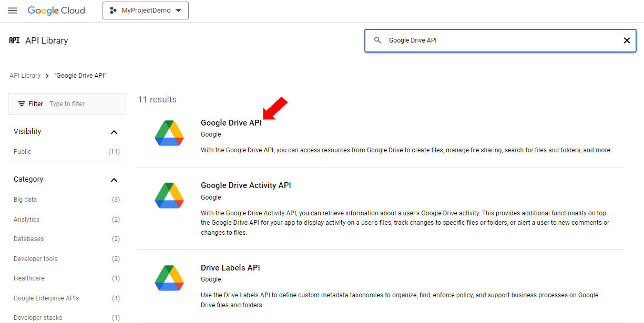Clear the search with X icon
Image resolution: width=644 pixels, height=323 pixels.
click(x=626, y=40)
